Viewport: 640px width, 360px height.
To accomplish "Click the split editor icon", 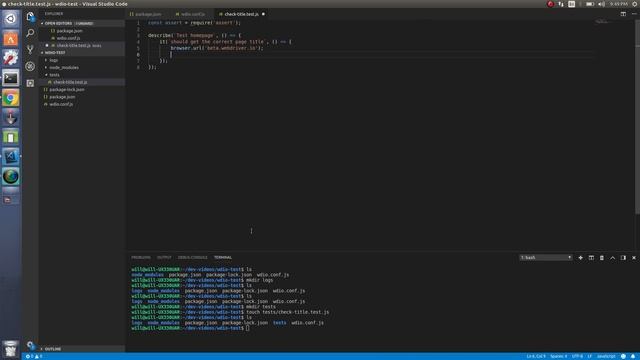I will tap(623, 14).
